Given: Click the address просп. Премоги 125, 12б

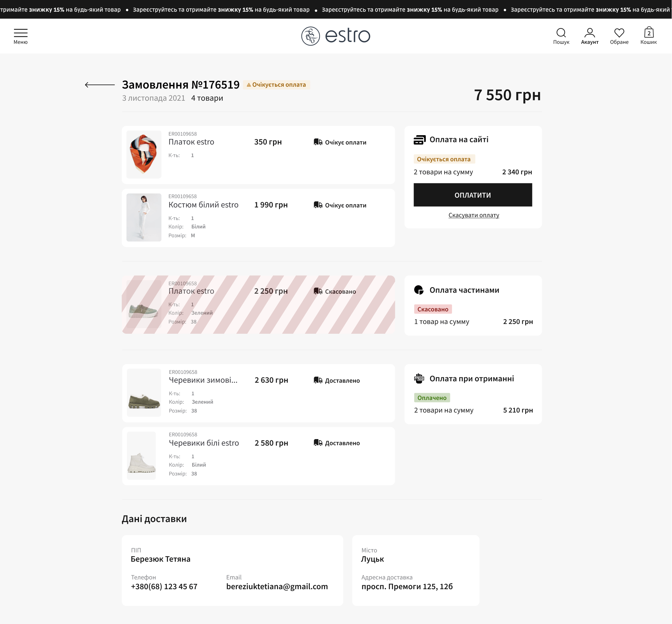Looking at the screenshot, I should click(407, 586).
